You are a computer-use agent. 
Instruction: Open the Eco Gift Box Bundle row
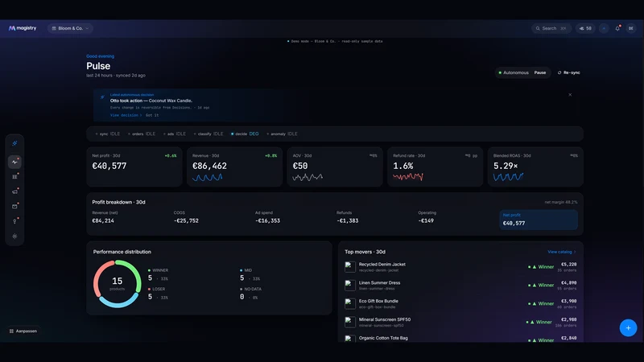[460, 304]
